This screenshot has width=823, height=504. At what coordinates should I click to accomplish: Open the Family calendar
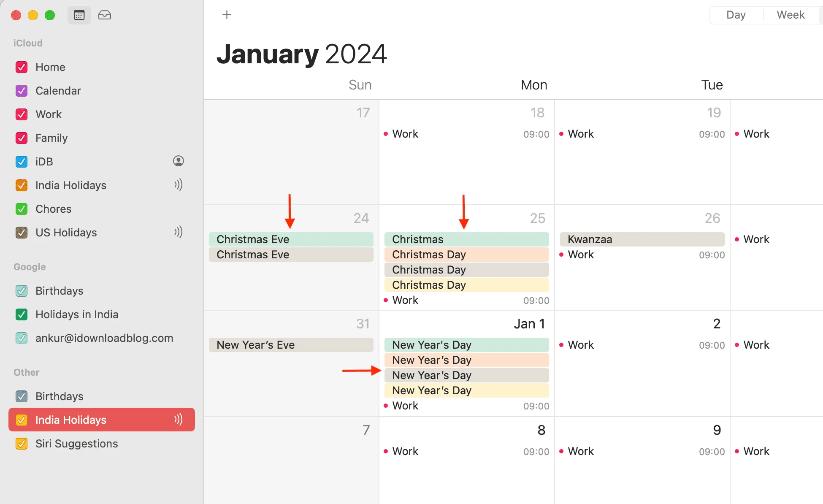click(x=52, y=138)
